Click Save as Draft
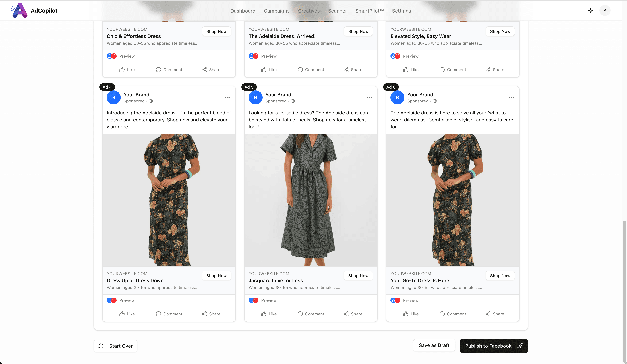627x364 pixels. click(434, 345)
